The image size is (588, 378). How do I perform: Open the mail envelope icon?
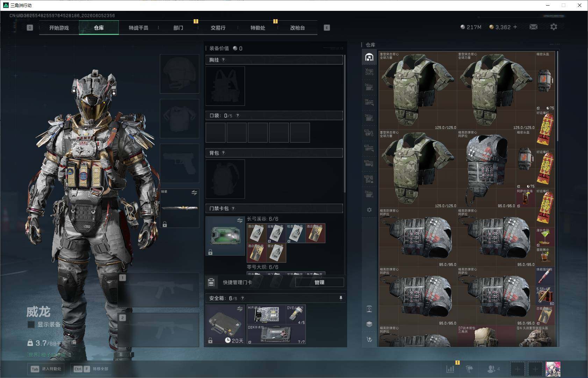pos(533,27)
